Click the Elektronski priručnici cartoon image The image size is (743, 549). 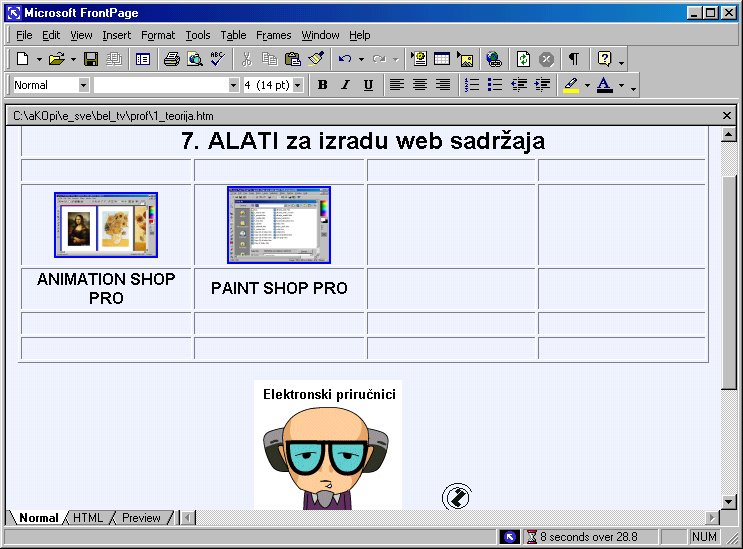(x=328, y=445)
